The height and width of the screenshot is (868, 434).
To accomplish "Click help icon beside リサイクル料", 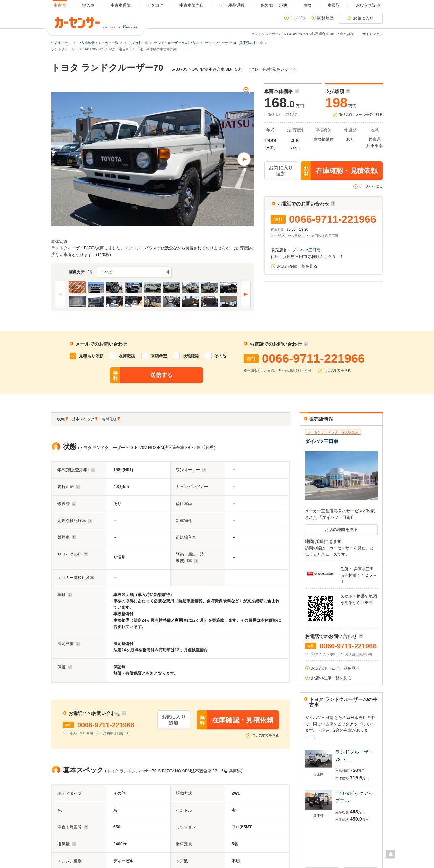I will click(86, 554).
